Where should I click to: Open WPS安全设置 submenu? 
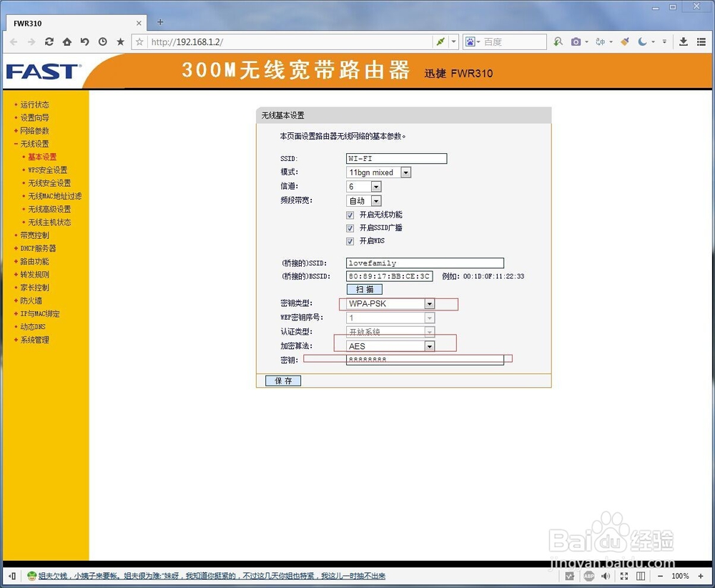click(47, 170)
